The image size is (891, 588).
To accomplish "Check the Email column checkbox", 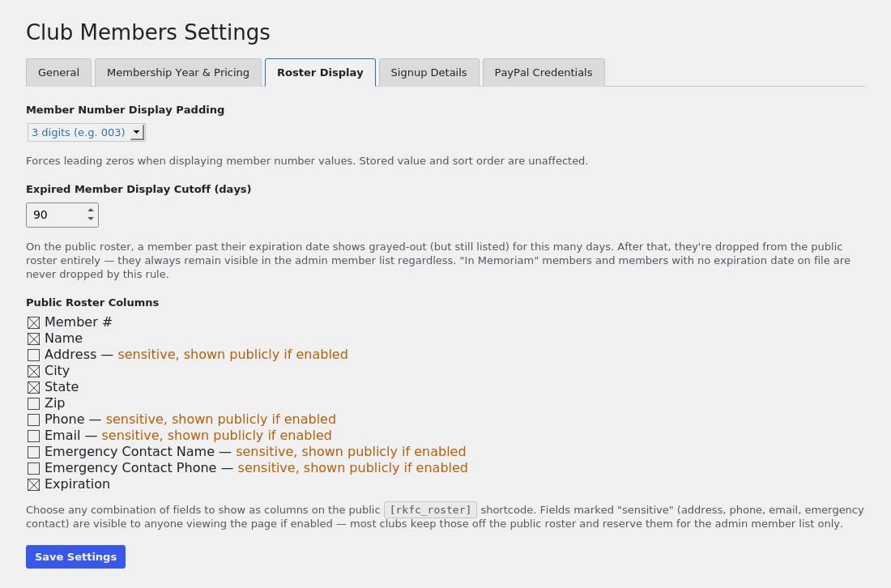I will [x=33, y=437].
